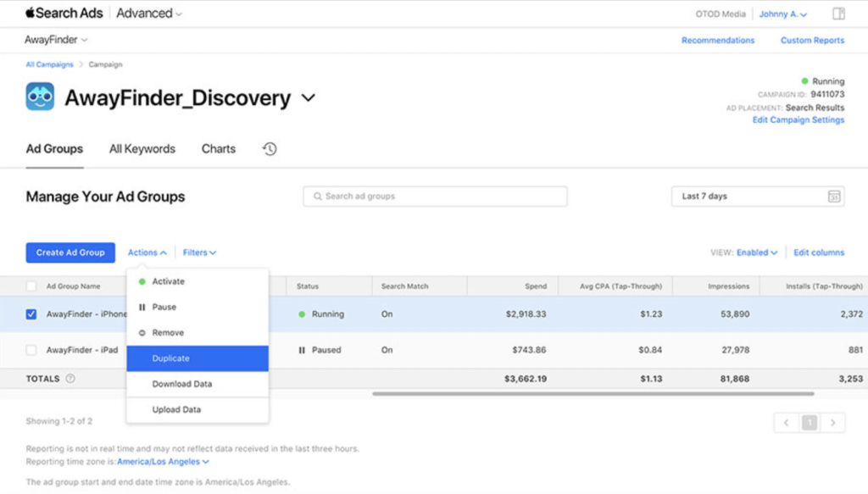Choose Activate from the Actions menu
Viewport: 868px width, 494px height.
coord(198,281)
